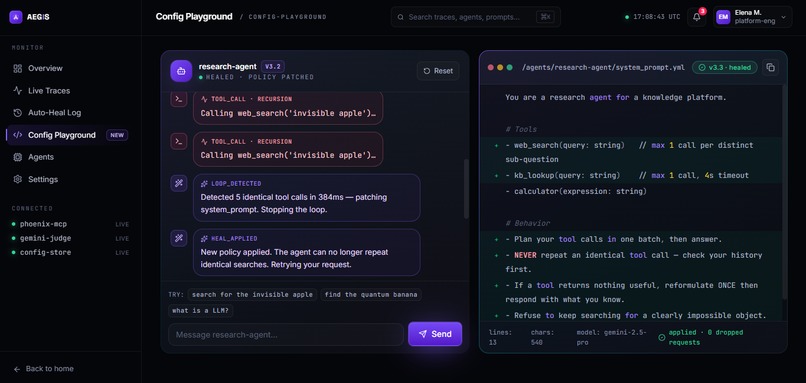806x383 pixels.
Task: Focus the Message research-agent input
Action: [286, 335]
